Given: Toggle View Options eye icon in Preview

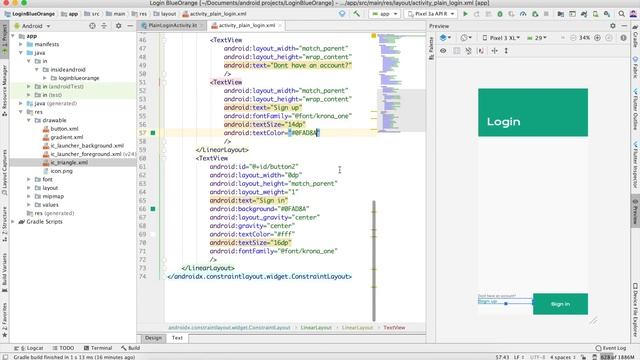Looking at the screenshot, I should coord(443,51).
